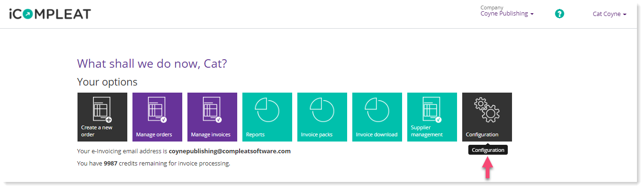Viewport: 644px width, 189px height.
Task: Open the Invoice packs tile
Action: (322, 117)
